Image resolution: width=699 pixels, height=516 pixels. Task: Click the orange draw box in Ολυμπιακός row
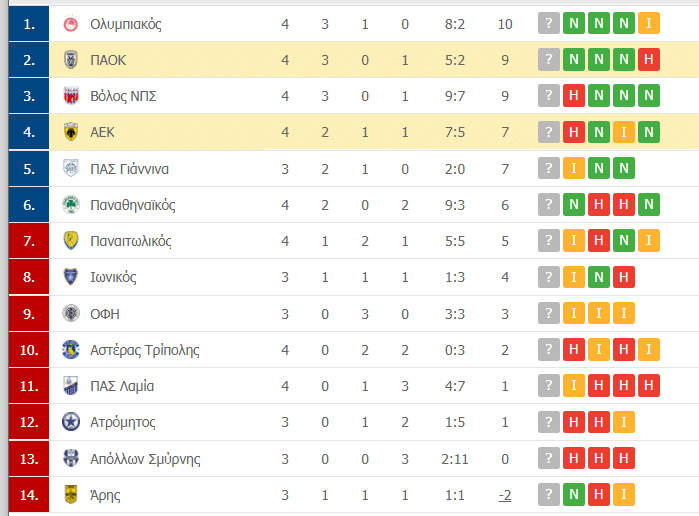[649, 24]
